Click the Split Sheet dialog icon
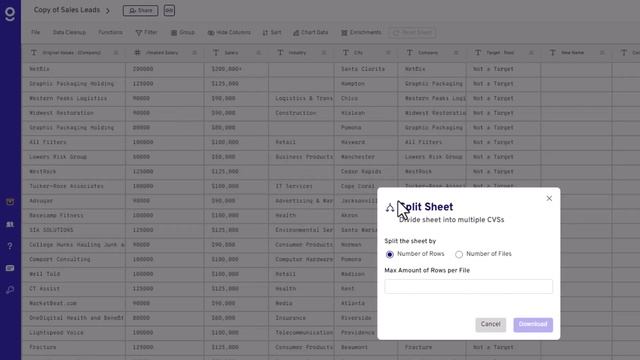The height and width of the screenshot is (360, 640). click(x=390, y=208)
